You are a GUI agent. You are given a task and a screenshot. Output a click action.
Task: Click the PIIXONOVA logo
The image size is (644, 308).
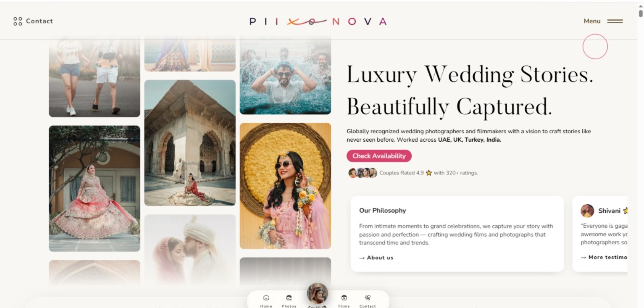point(318,21)
